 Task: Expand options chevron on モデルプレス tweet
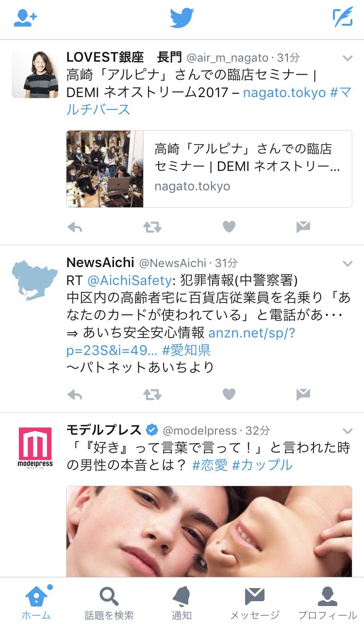[347, 431]
